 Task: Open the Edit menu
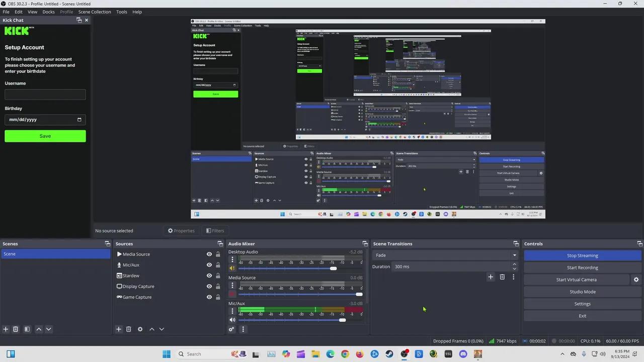pos(19,12)
